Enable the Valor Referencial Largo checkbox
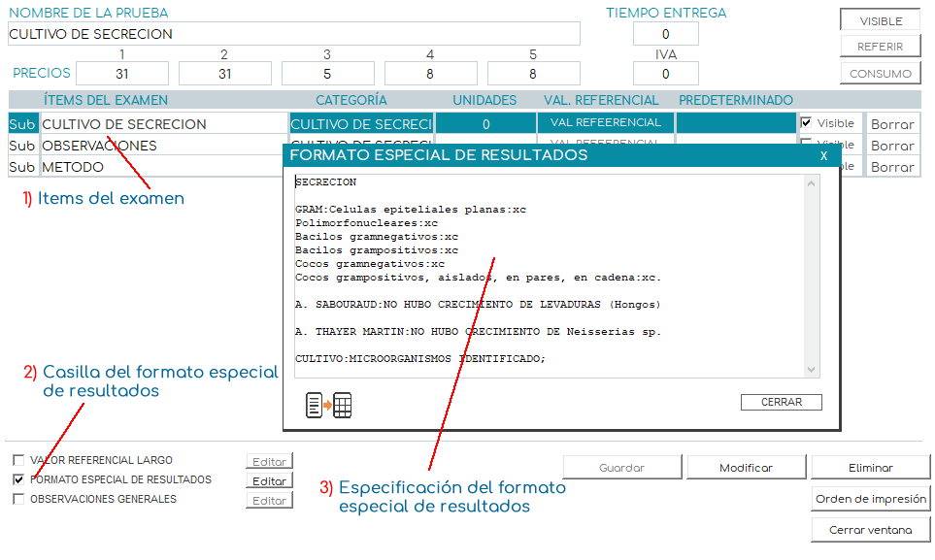 click(x=18, y=461)
